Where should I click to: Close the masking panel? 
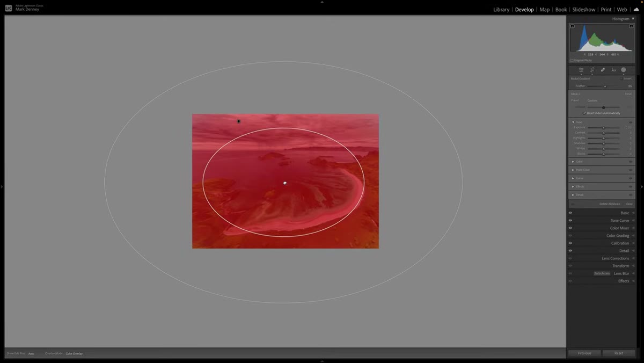[x=629, y=204]
